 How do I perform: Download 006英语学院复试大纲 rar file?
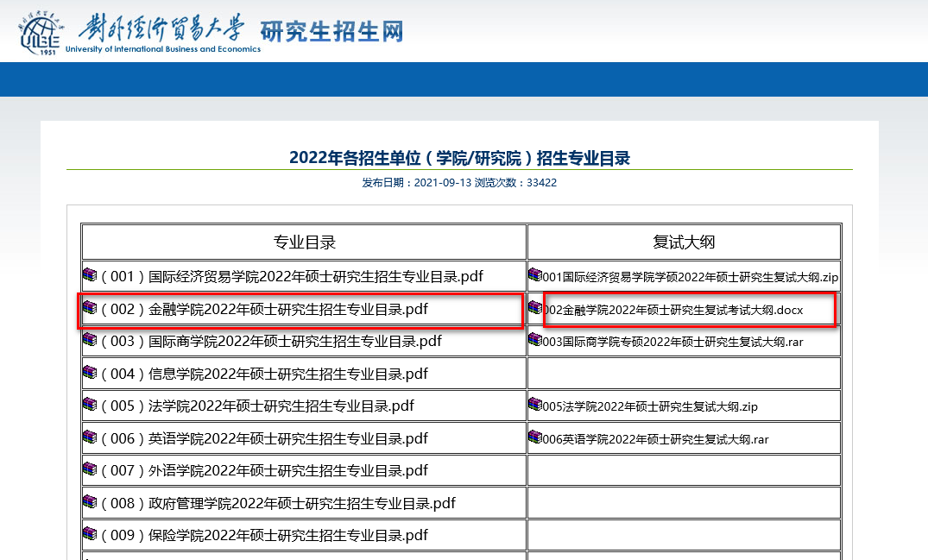658,439
